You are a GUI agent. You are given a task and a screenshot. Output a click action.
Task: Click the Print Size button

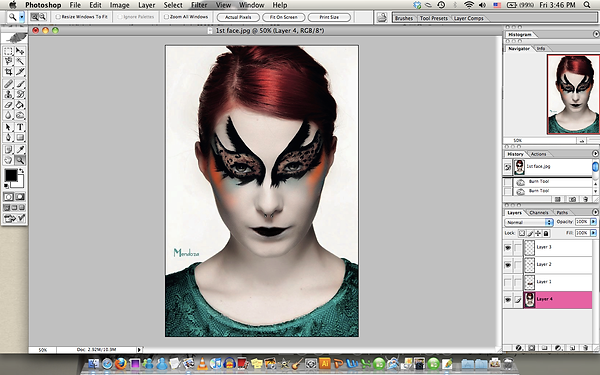(x=329, y=17)
